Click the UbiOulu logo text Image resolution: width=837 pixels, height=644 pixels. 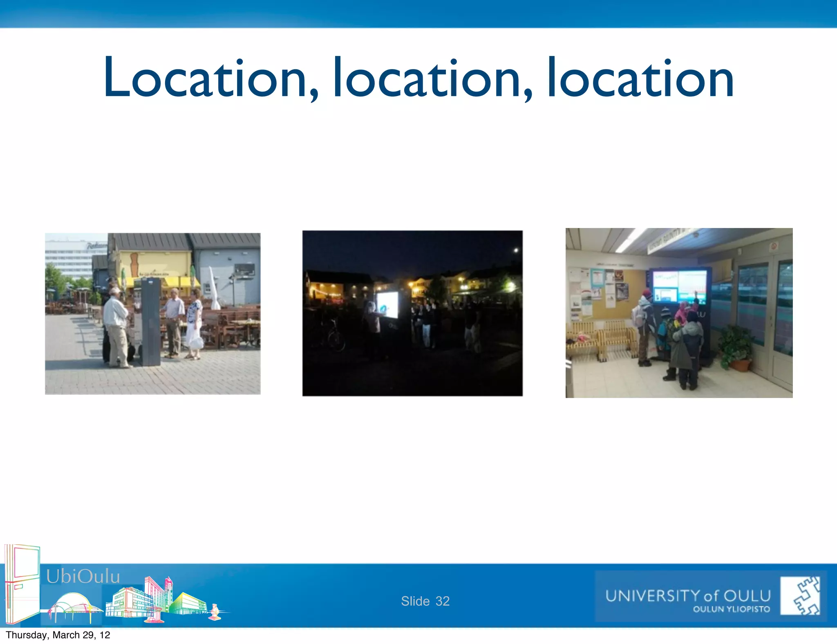[x=83, y=577]
